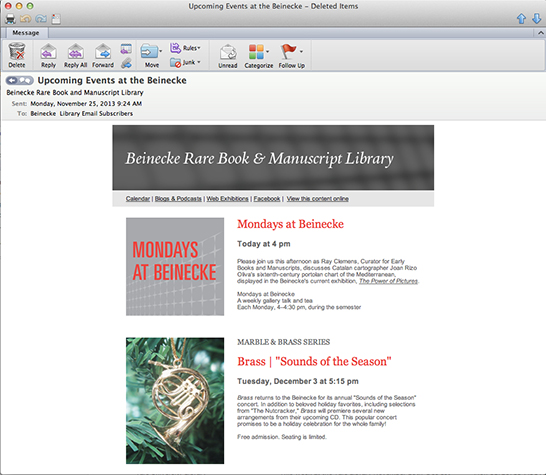
Task: Select the Message ribbon tab
Action: 26,33
